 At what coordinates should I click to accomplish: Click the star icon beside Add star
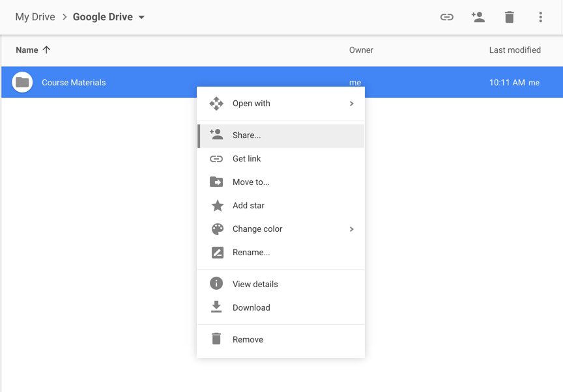217,206
